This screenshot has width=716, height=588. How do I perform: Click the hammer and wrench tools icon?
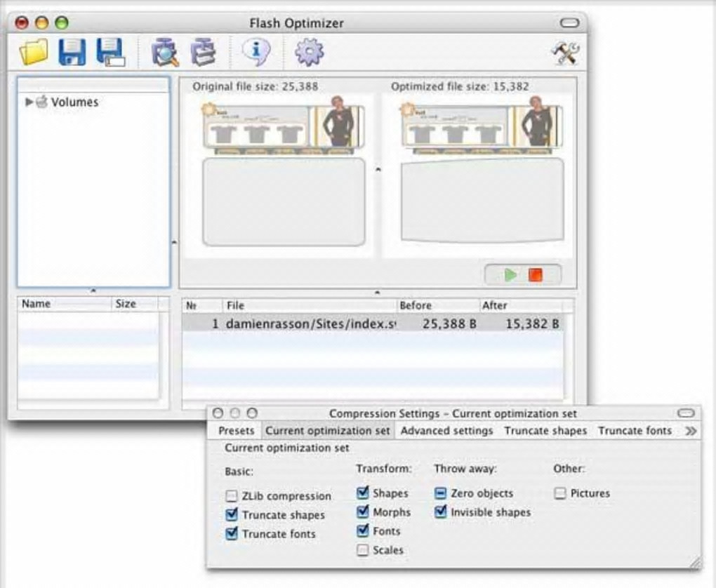pos(566,53)
